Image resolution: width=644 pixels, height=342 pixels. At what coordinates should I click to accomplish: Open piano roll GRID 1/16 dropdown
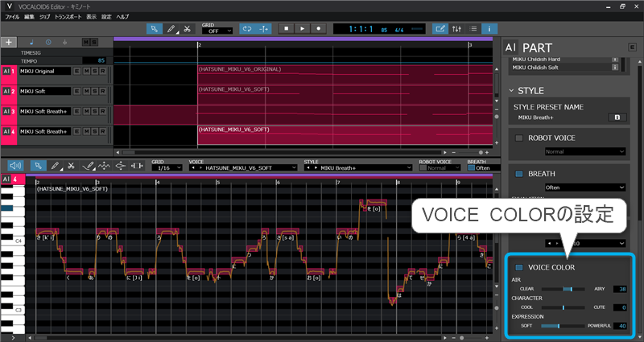(167, 168)
